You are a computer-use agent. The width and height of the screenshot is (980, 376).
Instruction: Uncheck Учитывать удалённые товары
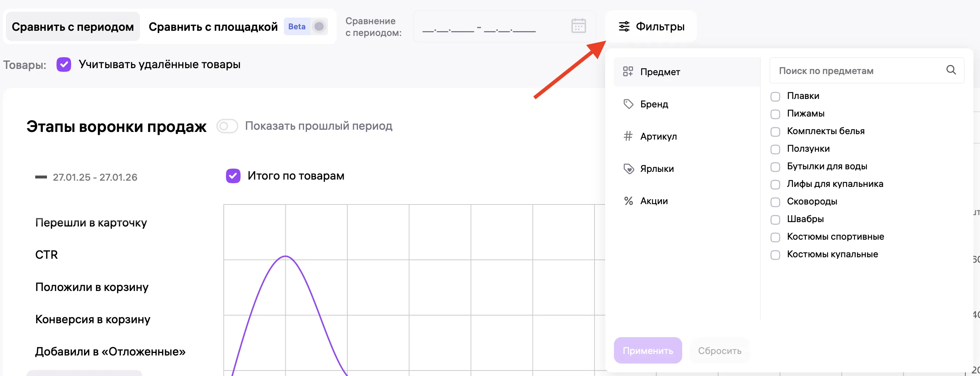(63, 64)
